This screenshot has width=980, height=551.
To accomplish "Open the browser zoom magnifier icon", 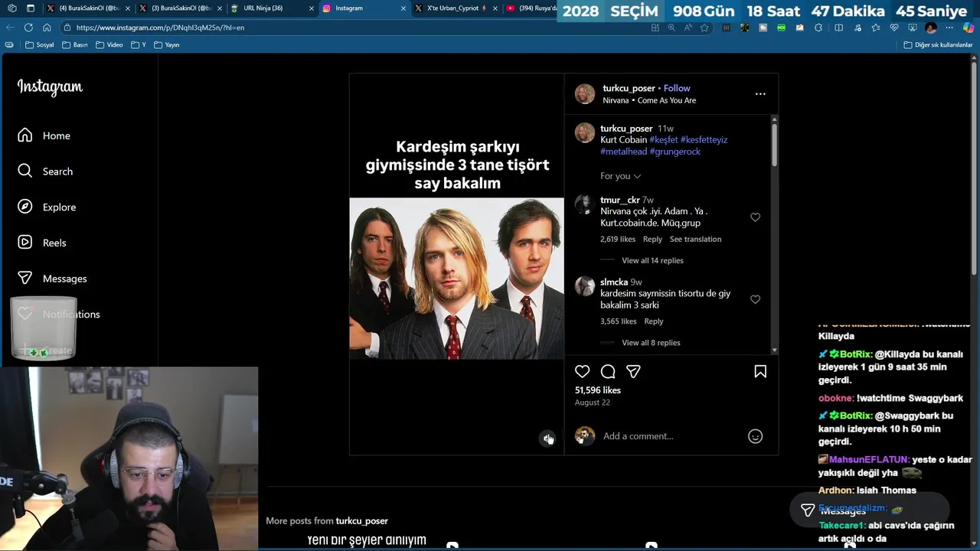I will click(671, 28).
